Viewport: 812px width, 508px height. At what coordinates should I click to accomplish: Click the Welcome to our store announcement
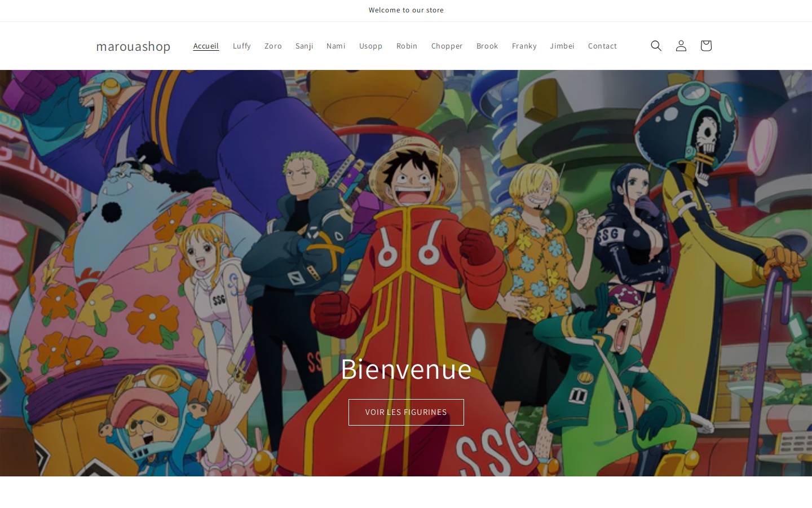tap(406, 10)
